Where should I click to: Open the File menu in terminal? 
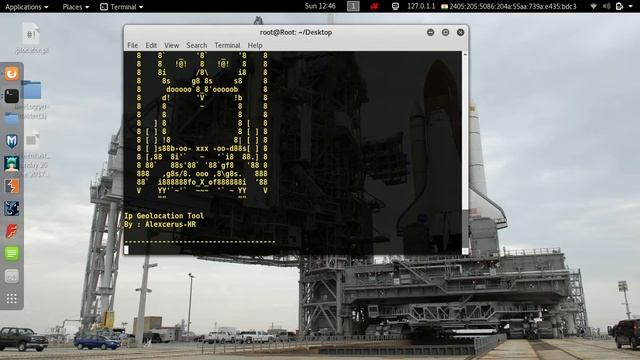point(132,45)
